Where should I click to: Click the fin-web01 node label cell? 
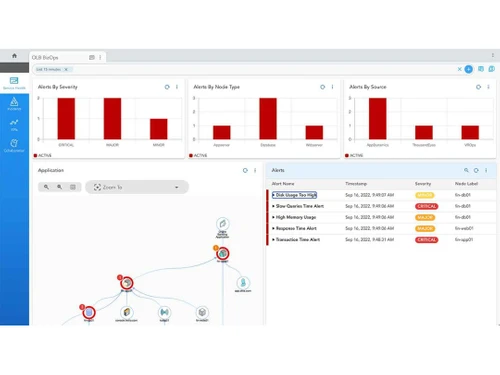464,228
